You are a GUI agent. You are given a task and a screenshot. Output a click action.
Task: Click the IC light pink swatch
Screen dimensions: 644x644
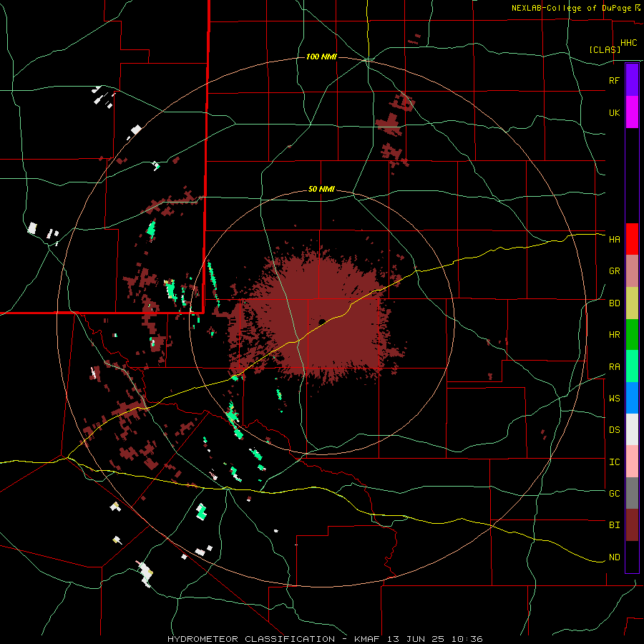click(632, 462)
